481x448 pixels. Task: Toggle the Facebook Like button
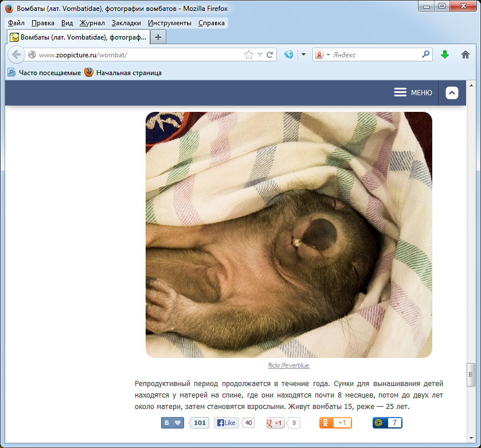point(226,423)
